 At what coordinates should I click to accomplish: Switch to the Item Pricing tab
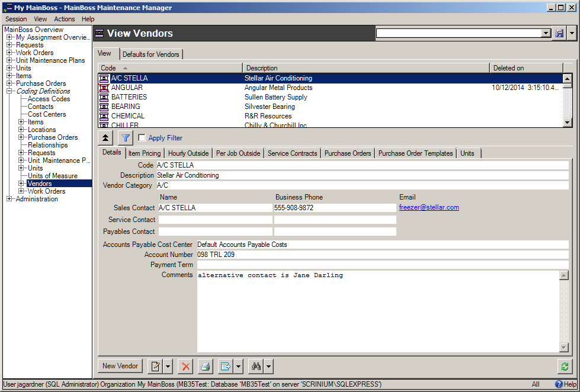point(145,153)
